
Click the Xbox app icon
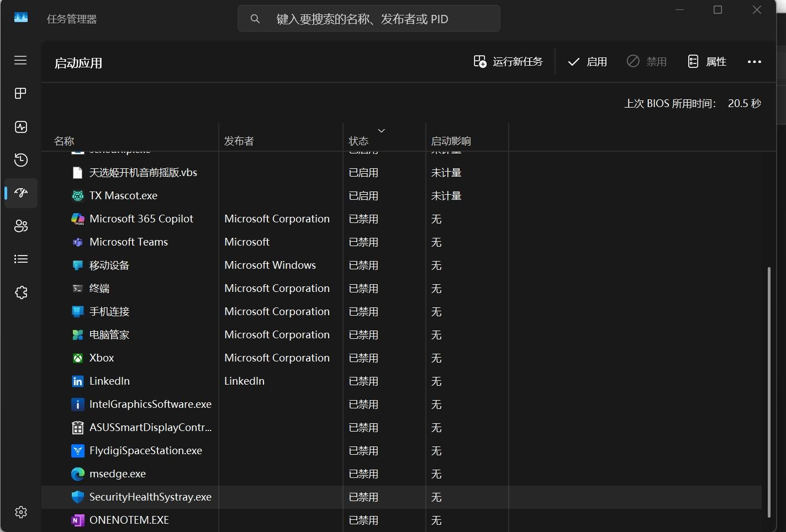pyautogui.click(x=78, y=358)
